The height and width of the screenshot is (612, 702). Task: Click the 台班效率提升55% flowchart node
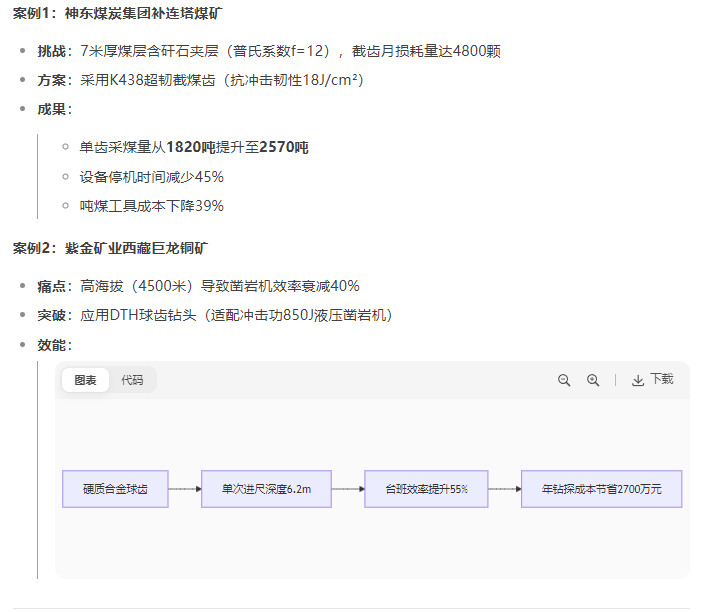click(426, 489)
